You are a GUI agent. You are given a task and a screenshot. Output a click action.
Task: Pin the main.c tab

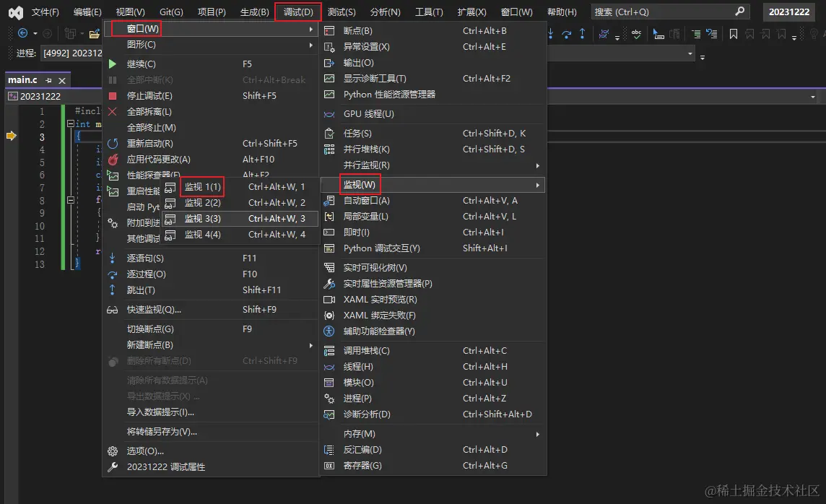[48, 81]
